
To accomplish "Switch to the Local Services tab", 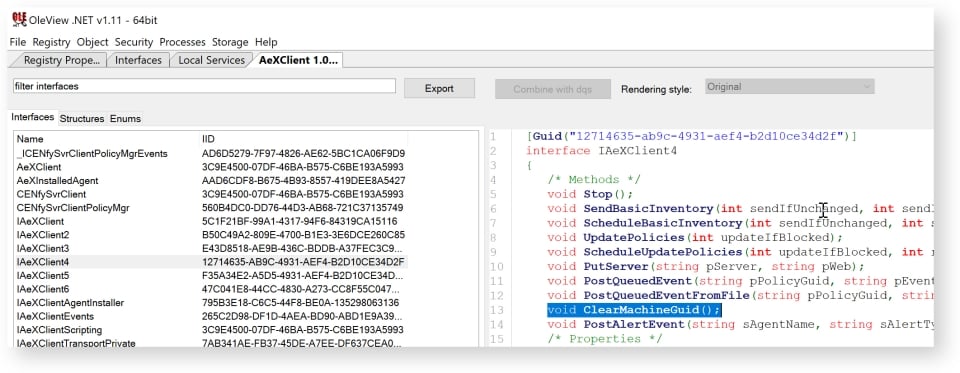I will pos(211,60).
